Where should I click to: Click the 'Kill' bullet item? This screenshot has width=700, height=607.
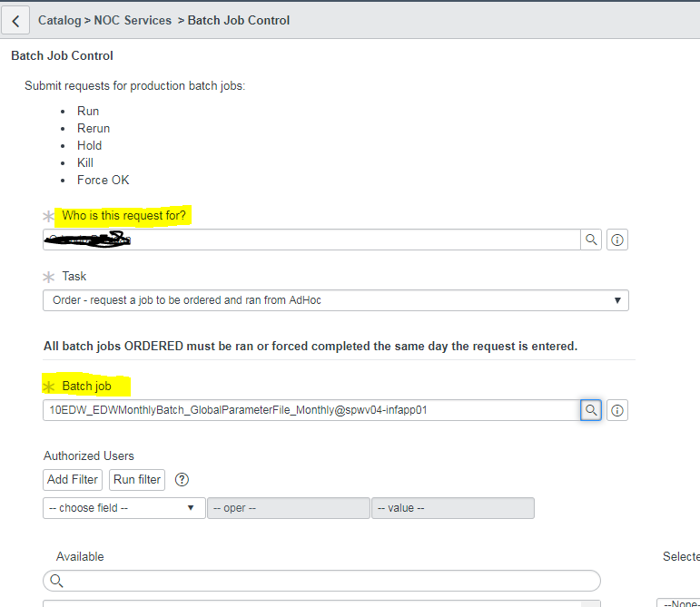click(x=84, y=162)
